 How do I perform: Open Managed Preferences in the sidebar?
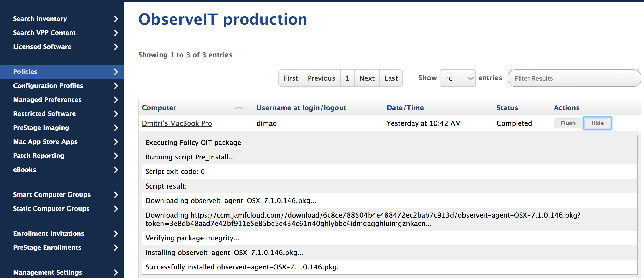(x=47, y=100)
